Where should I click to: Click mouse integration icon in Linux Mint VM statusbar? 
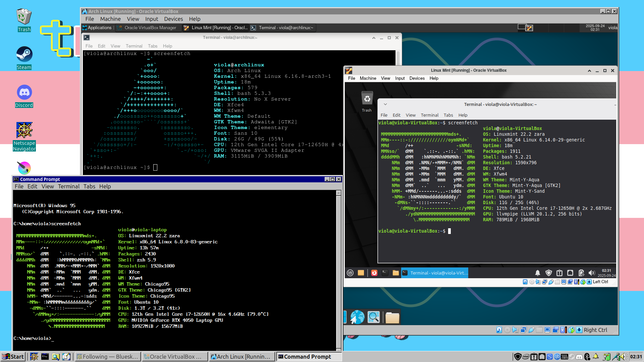point(583,282)
